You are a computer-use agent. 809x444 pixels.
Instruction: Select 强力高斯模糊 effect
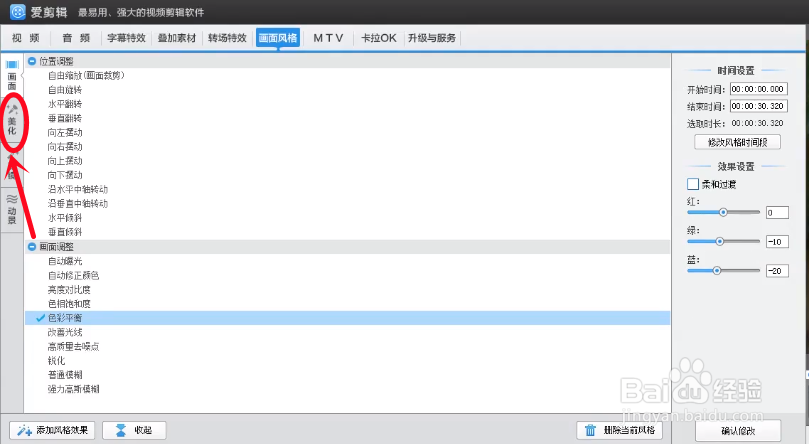73,389
